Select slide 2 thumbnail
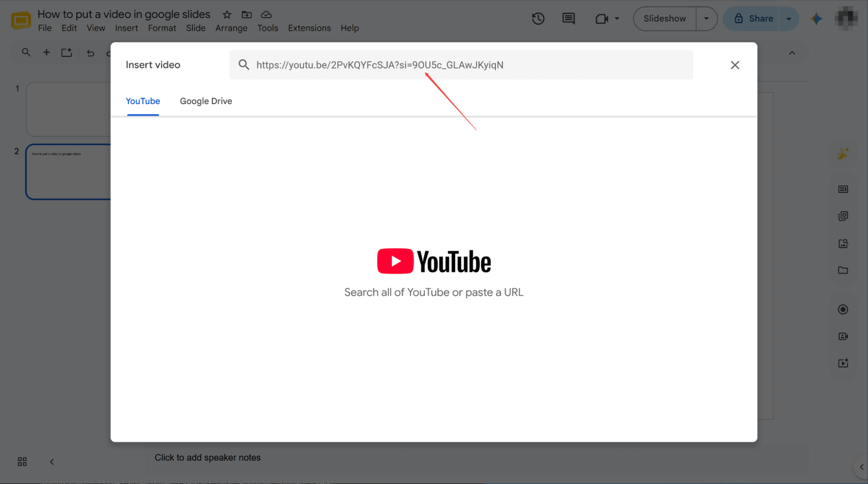The width and height of the screenshot is (868, 484). tap(68, 172)
